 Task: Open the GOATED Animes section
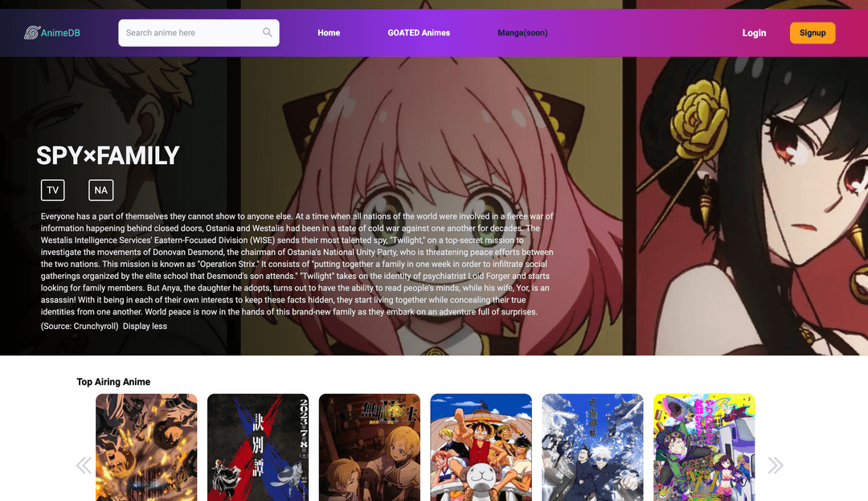pos(419,32)
